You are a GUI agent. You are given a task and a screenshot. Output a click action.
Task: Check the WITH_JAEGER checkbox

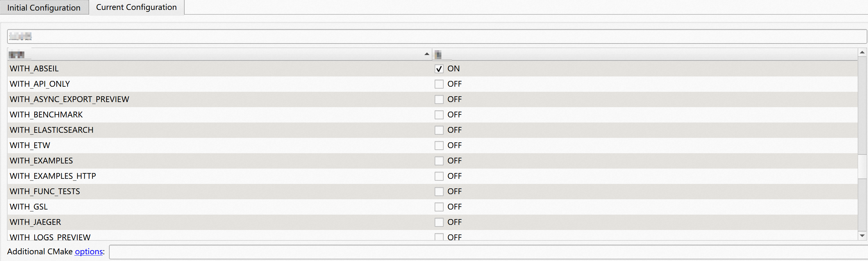[439, 222]
